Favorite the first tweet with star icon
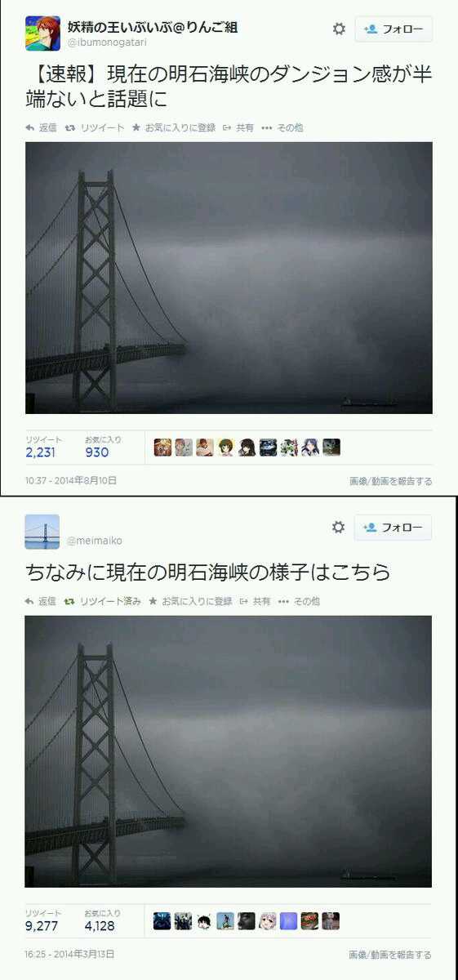The image size is (458, 980). coord(136,127)
